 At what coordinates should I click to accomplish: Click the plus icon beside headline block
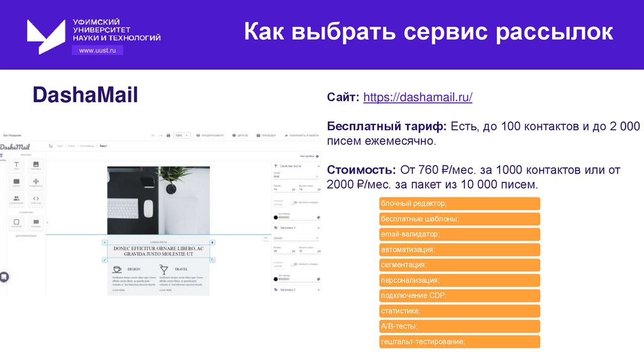105,242
